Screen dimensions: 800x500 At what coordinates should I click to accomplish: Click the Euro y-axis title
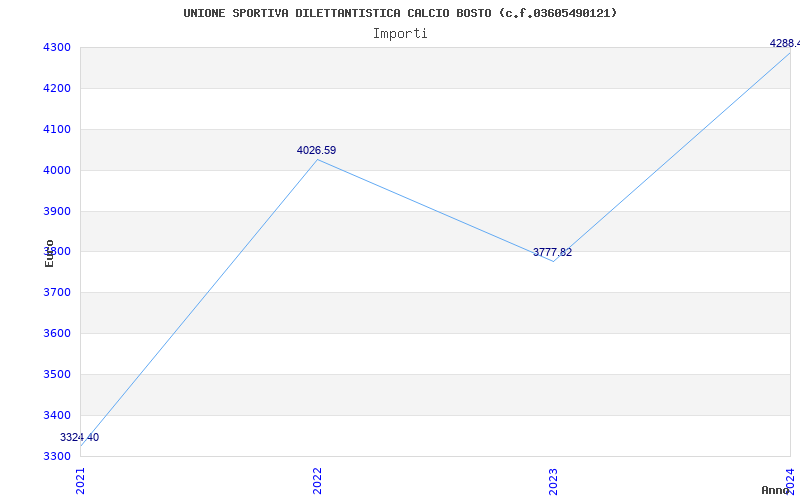(x=49, y=253)
